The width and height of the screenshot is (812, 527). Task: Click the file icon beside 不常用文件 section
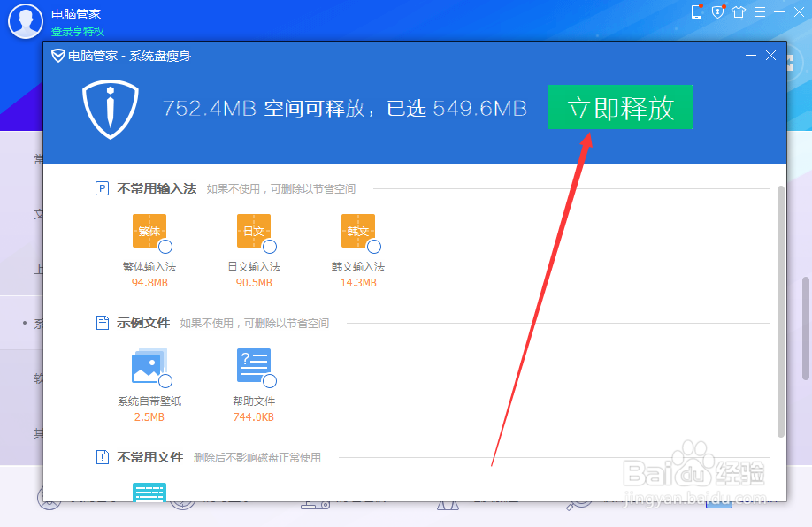(102, 457)
